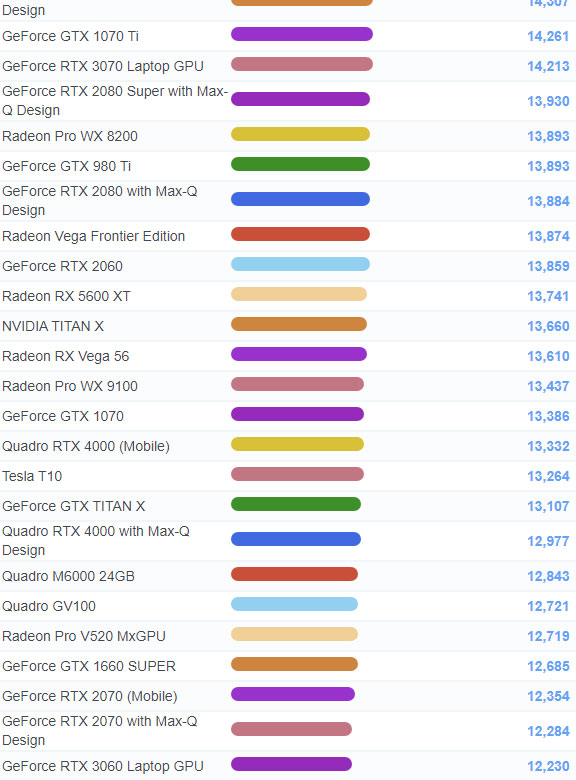Click the score 13,610
The width and height of the screenshot is (576, 780).
[x=548, y=356]
